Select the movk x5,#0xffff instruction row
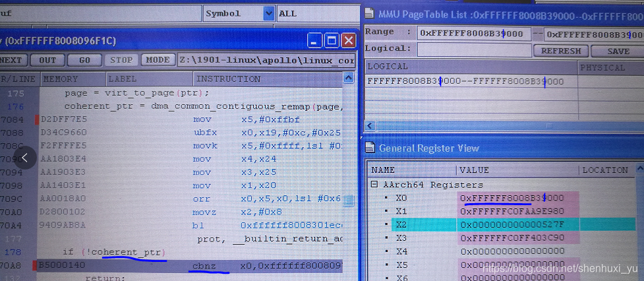Image resolution: width=644 pixels, height=281 pixels. click(x=191, y=146)
